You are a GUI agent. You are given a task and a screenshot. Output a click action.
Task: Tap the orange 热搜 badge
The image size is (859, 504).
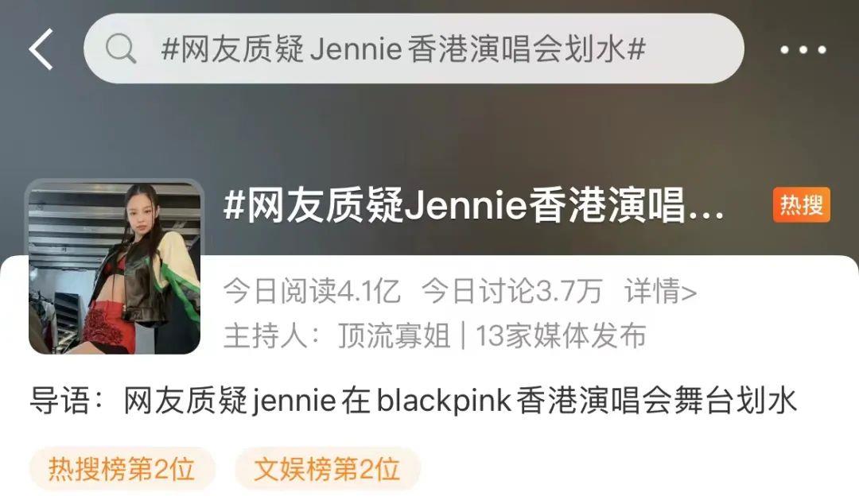[x=802, y=205]
